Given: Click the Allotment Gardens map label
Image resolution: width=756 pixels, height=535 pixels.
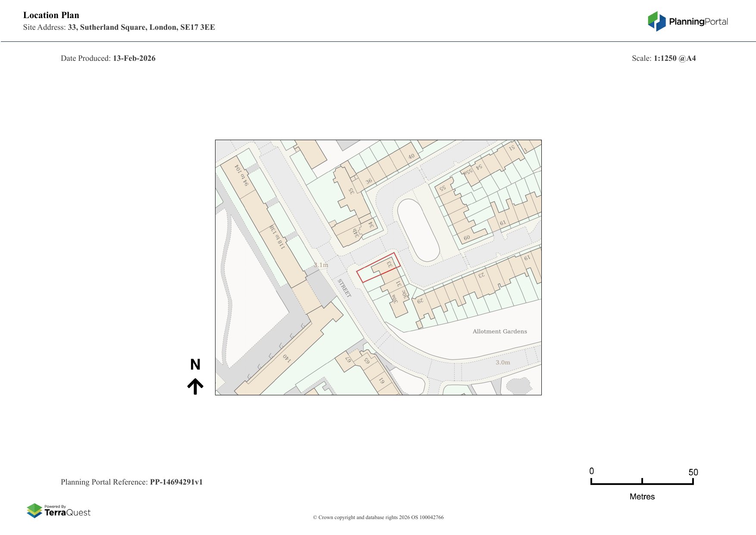Looking at the screenshot, I should (x=500, y=332).
